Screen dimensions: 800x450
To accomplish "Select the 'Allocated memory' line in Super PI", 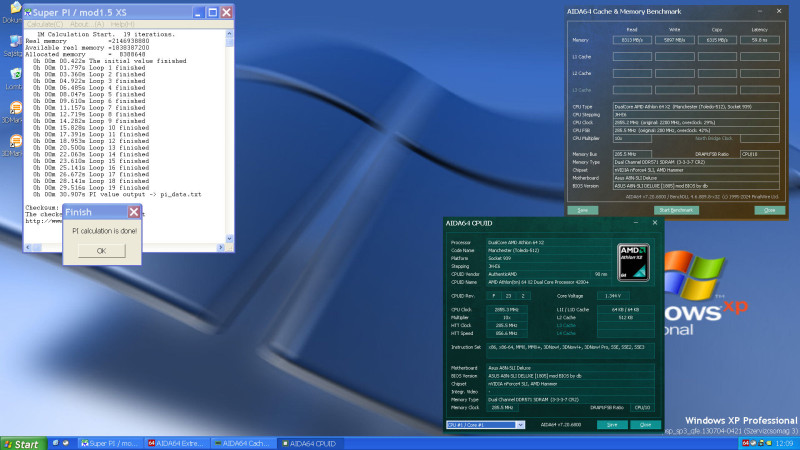I will (85, 54).
